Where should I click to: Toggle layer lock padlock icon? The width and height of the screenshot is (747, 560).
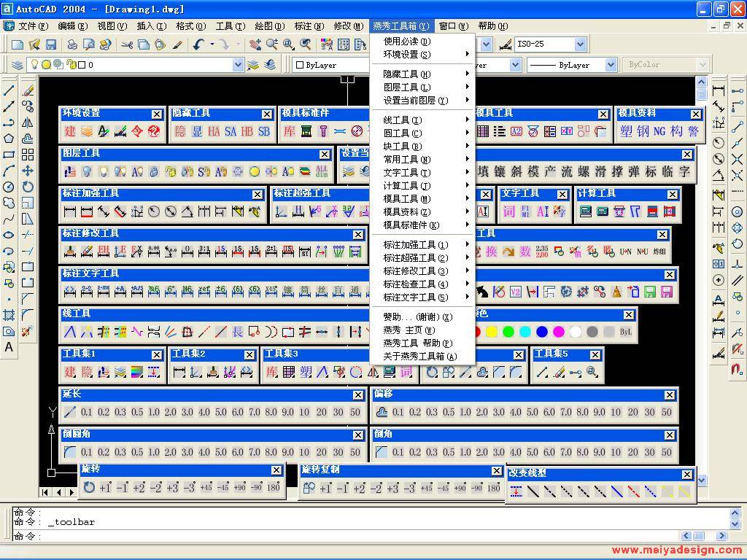click(x=71, y=64)
